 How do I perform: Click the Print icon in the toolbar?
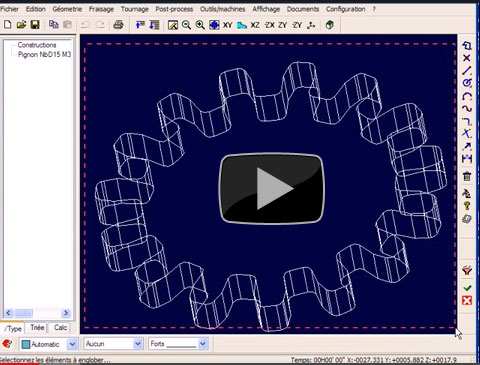point(118,25)
